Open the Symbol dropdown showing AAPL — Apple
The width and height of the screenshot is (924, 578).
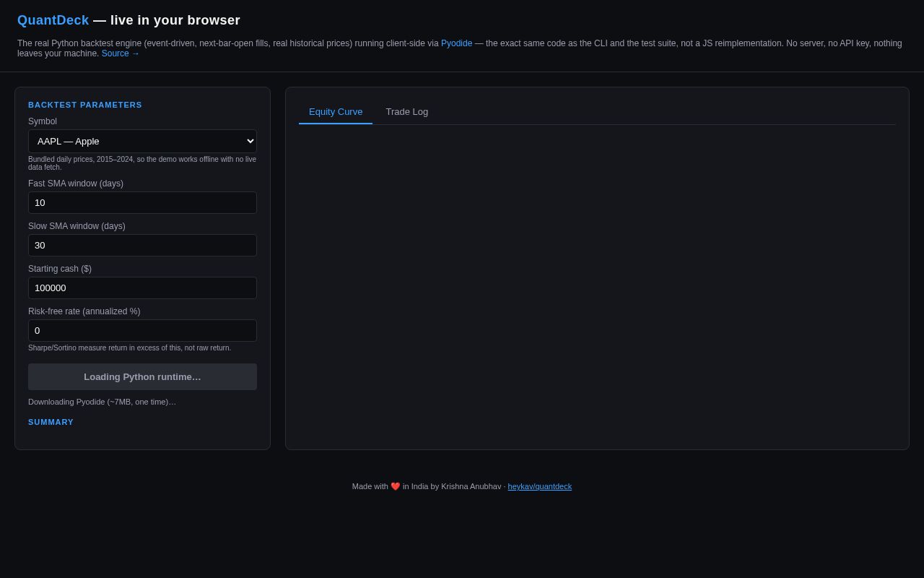pos(142,141)
